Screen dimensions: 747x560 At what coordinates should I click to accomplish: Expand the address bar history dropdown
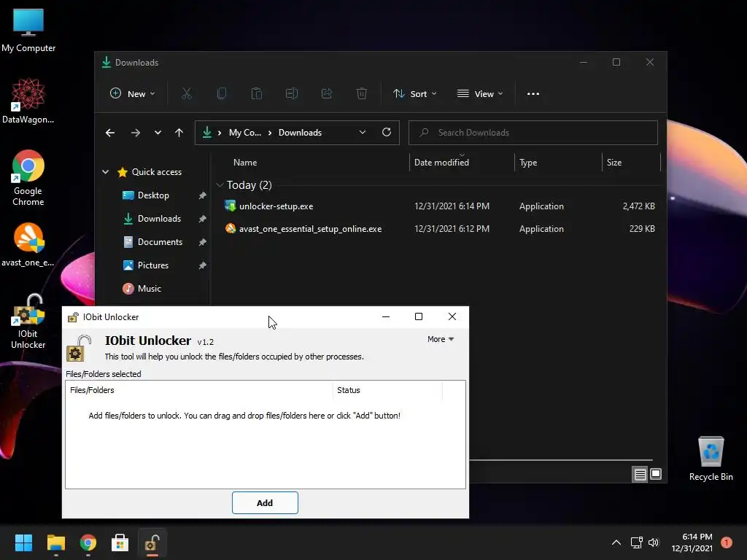363,133
